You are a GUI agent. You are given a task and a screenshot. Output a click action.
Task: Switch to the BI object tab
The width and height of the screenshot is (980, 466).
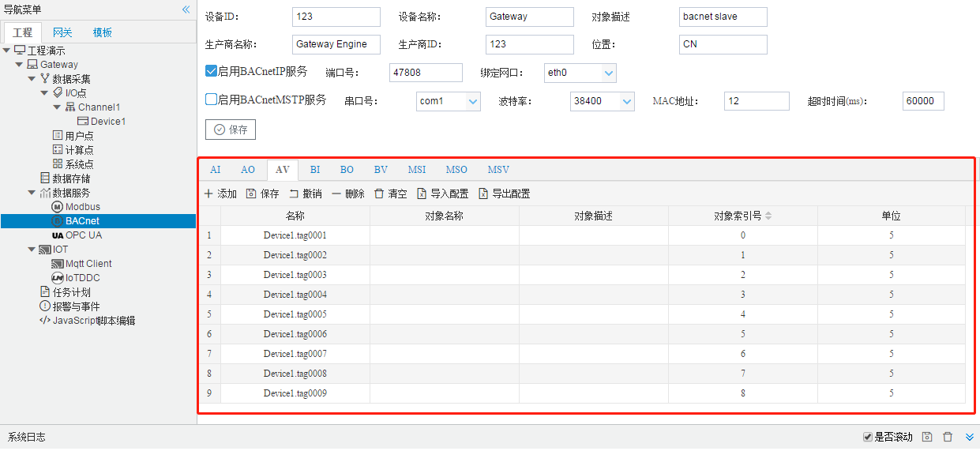[315, 170]
